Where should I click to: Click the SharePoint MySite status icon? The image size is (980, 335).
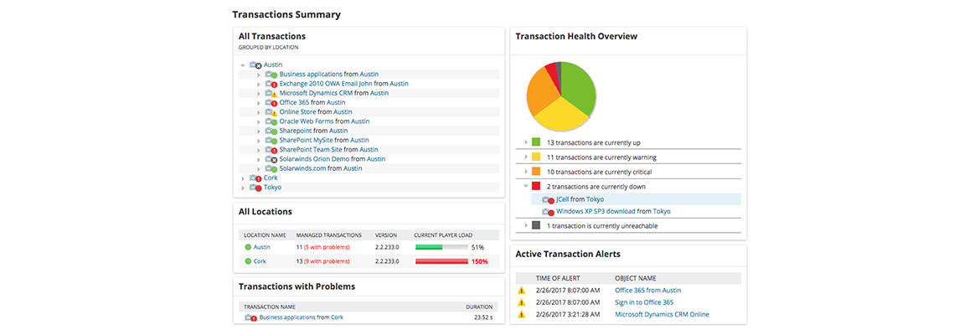pos(271,141)
